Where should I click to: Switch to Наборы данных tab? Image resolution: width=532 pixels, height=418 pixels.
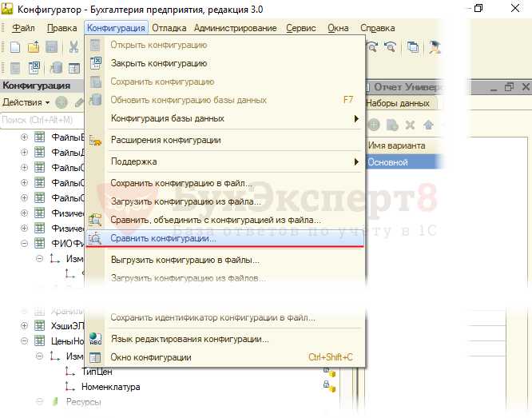398,103
